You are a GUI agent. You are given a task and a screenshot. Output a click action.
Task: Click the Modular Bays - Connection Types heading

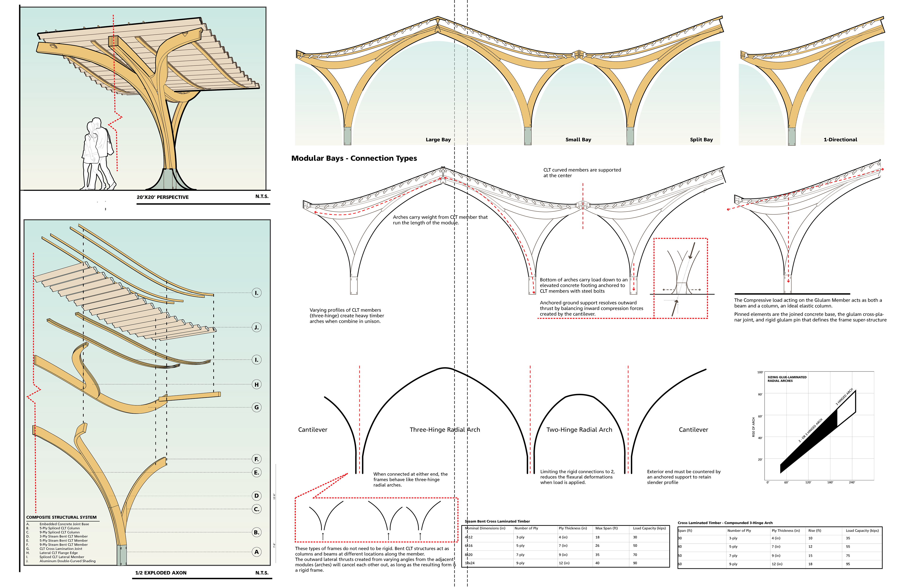pyautogui.click(x=354, y=158)
